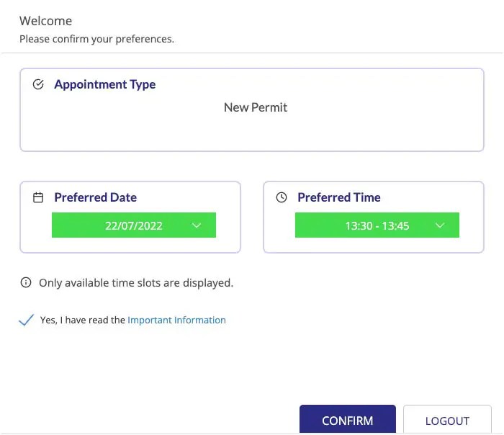This screenshot has height=435, width=504.
Task: Expand the date dropdown chevron arrow
Action: 197,225
